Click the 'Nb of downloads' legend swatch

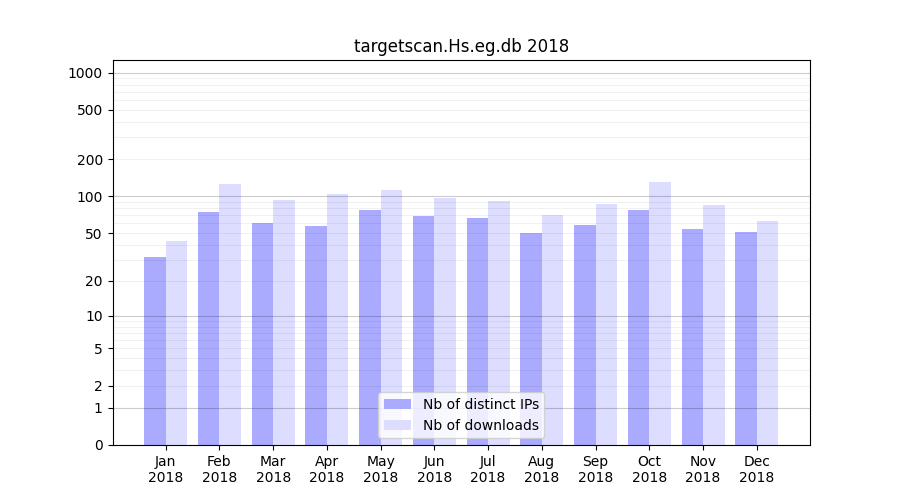(397, 425)
